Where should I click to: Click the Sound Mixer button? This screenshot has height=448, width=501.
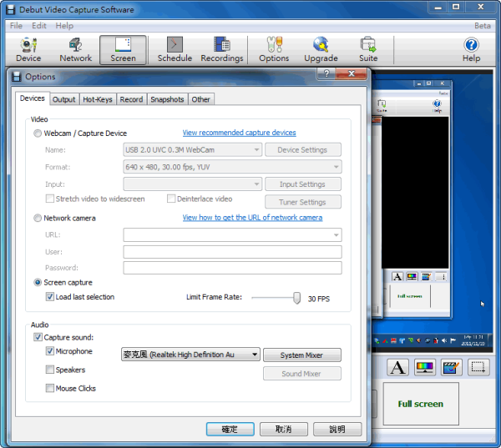302,374
